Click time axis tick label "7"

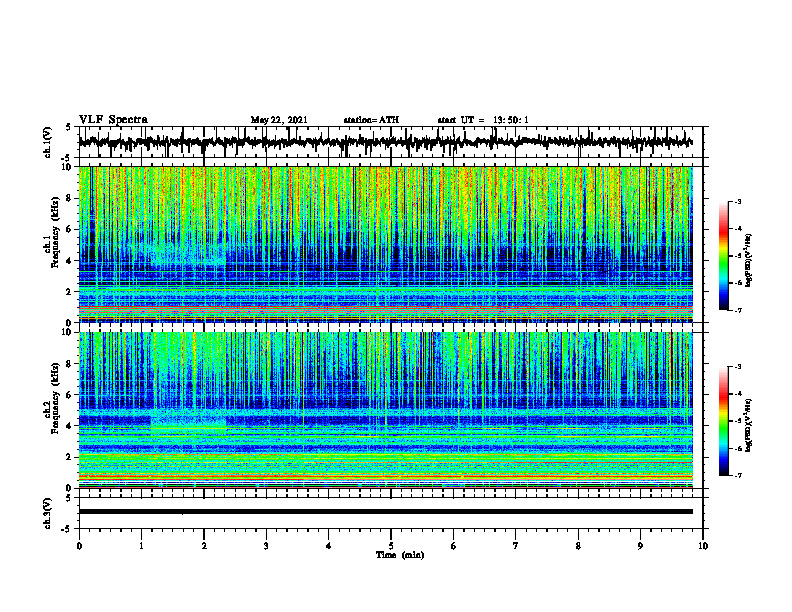click(516, 546)
